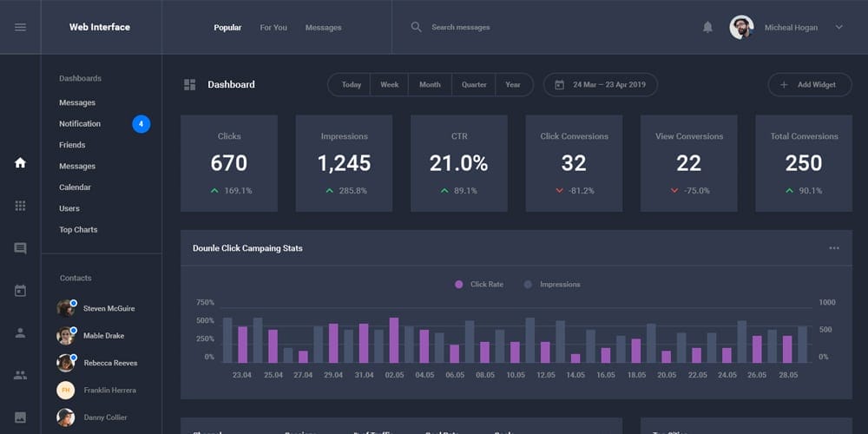This screenshot has width=868, height=434.
Task: Select the Month time range
Action: click(431, 85)
